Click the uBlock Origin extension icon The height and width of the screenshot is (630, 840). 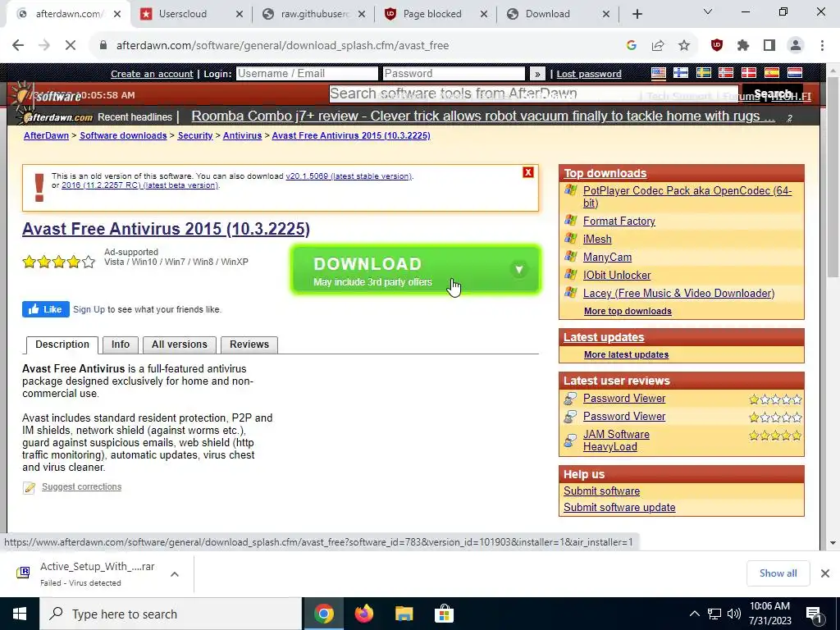[x=716, y=46]
